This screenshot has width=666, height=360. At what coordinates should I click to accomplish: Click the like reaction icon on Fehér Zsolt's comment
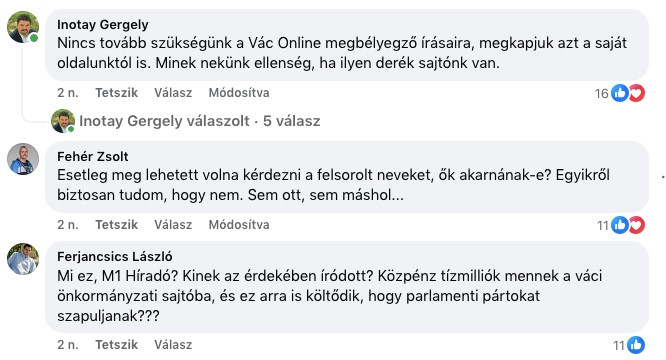click(x=620, y=225)
